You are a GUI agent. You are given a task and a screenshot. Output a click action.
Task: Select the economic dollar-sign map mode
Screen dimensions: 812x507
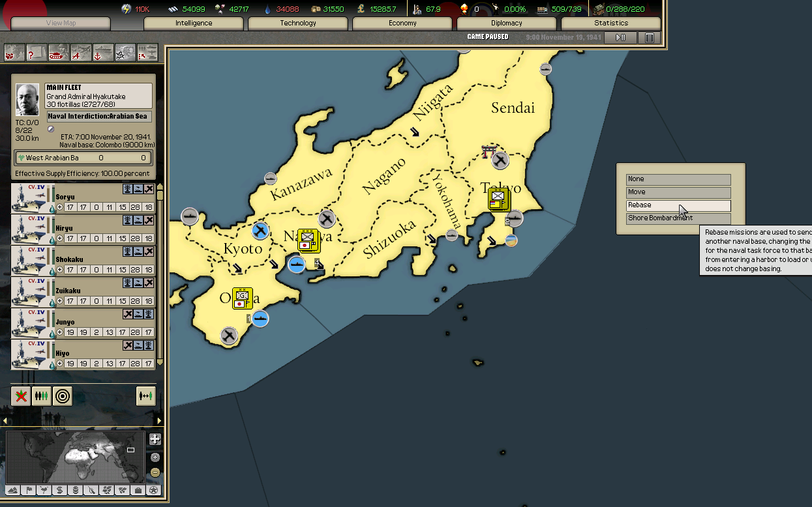coord(60,490)
